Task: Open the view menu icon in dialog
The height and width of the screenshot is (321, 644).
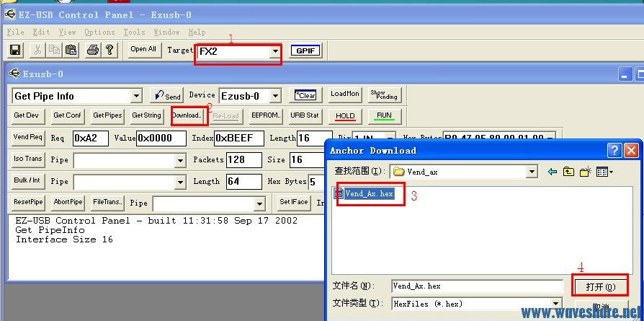Action: click(604, 172)
